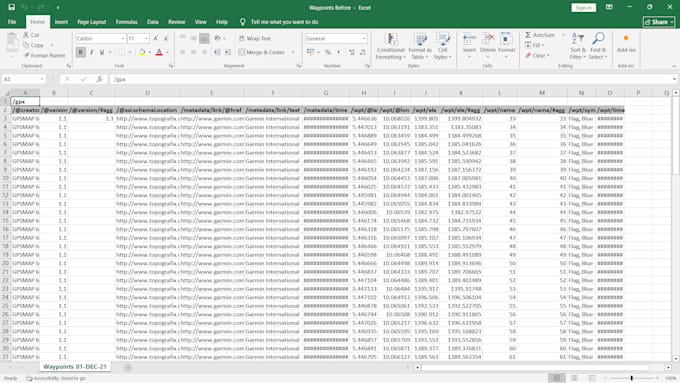Open Merge & Center dropdown arrow
The image size is (680, 383).
point(293,52)
